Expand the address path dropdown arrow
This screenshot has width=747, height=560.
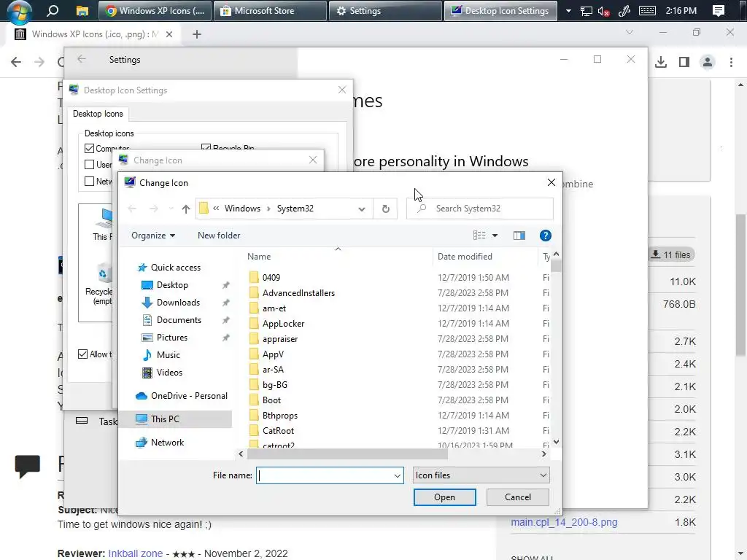[362, 209]
